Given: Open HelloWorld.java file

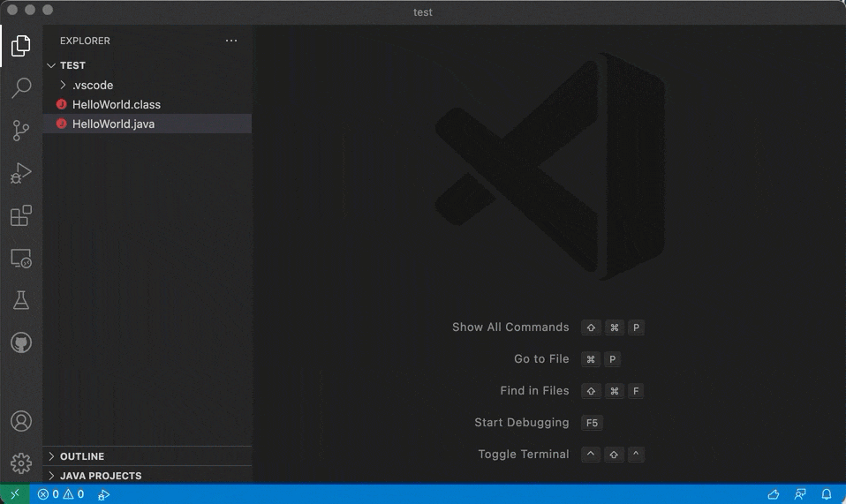Looking at the screenshot, I should coord(113,124).
